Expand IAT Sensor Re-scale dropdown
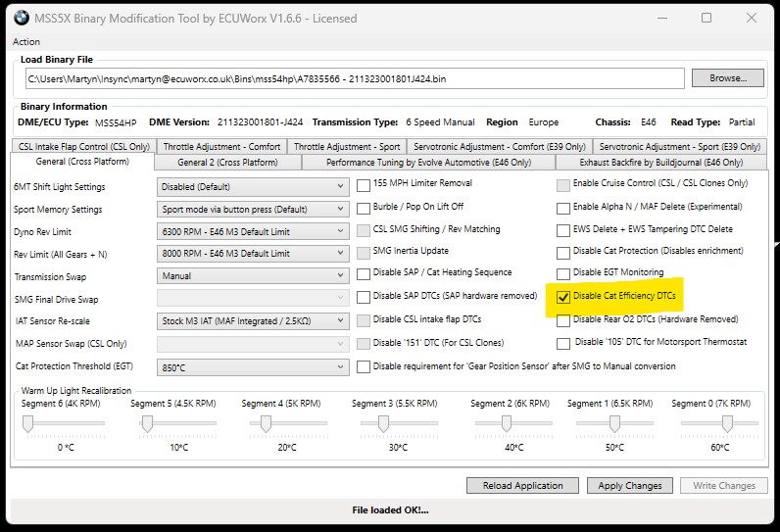The height and width of the screenshot is (532, 780). tap(253, 320)
